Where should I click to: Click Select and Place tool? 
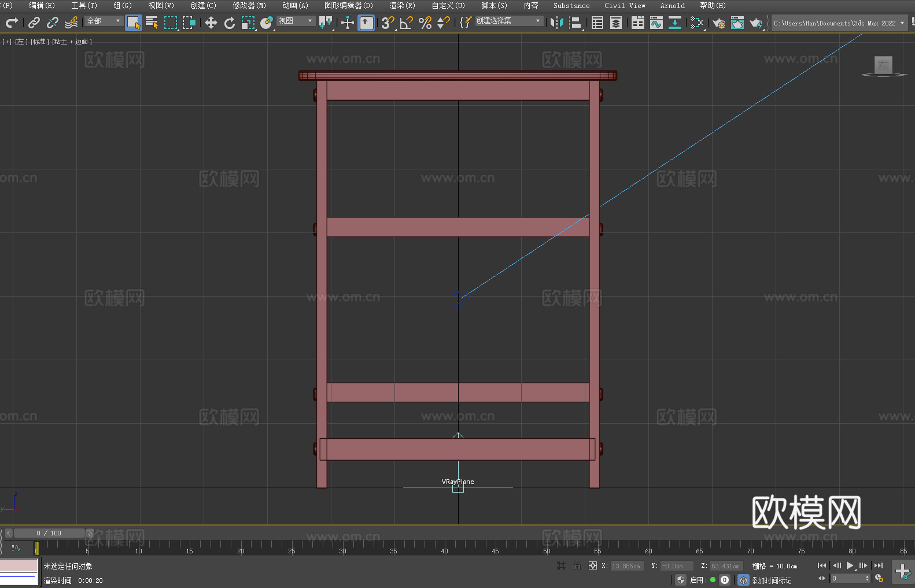point(267,23)
